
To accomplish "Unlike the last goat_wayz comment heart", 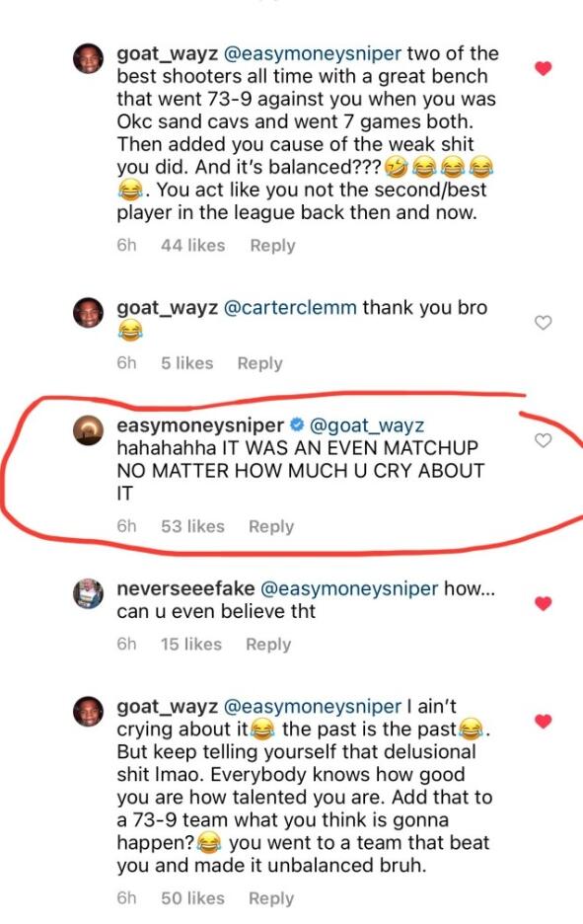I will [x=543, y=722].
